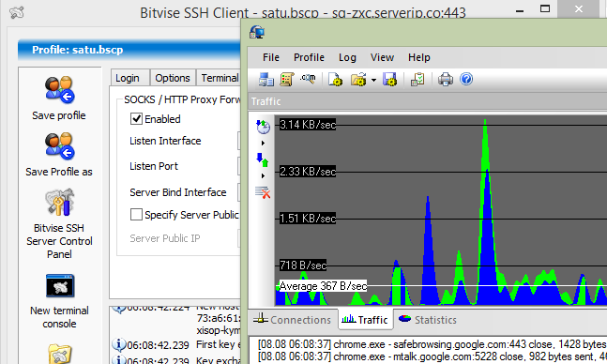This screenshot has width=607, height=364.
Task: Open the Options tab in Bitvise
Action: click(173, 78)
